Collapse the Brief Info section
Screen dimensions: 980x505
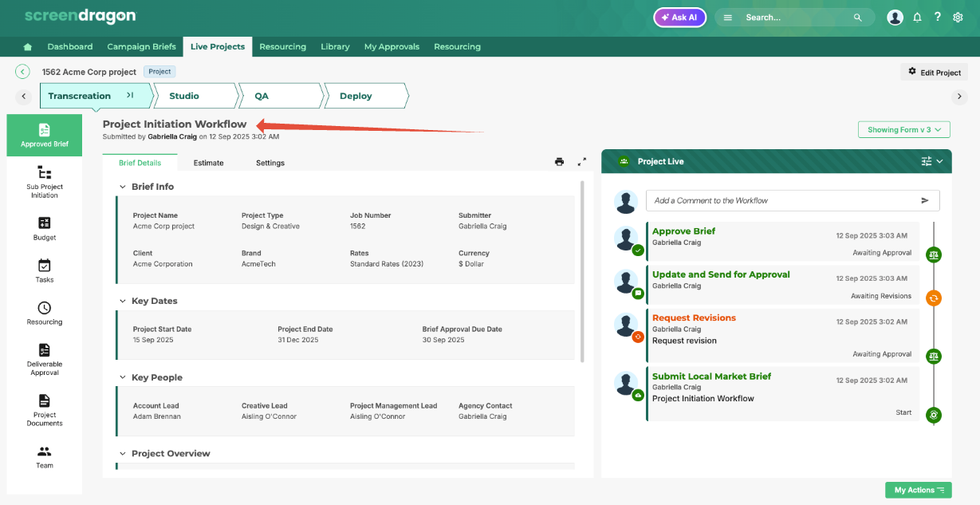click(x=123, y=187)
